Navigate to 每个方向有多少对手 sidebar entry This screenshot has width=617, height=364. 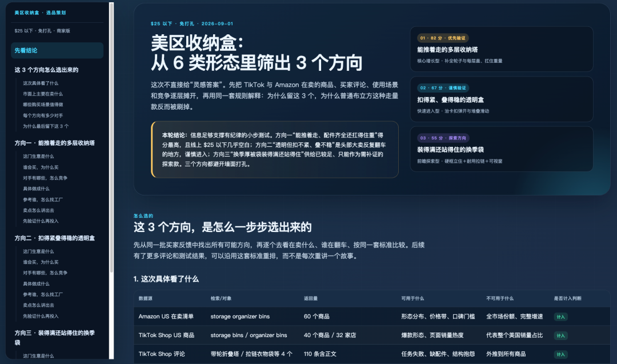coord(43,115)
